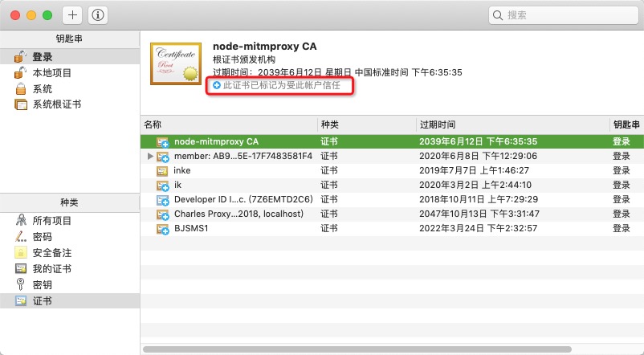Click expiry date 2020年6月8日 下午12:29:06

(478, 156)
